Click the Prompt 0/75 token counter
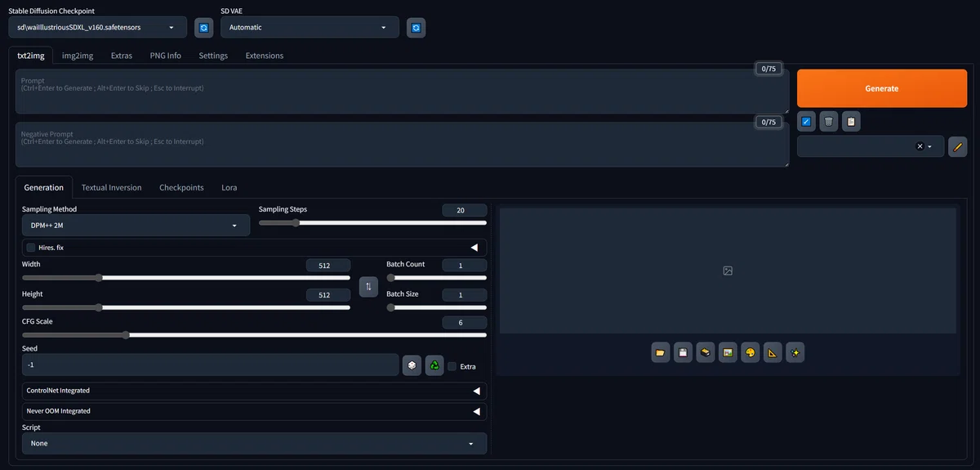980x470 pixels. pyautogui.click(x=768, y=69)
